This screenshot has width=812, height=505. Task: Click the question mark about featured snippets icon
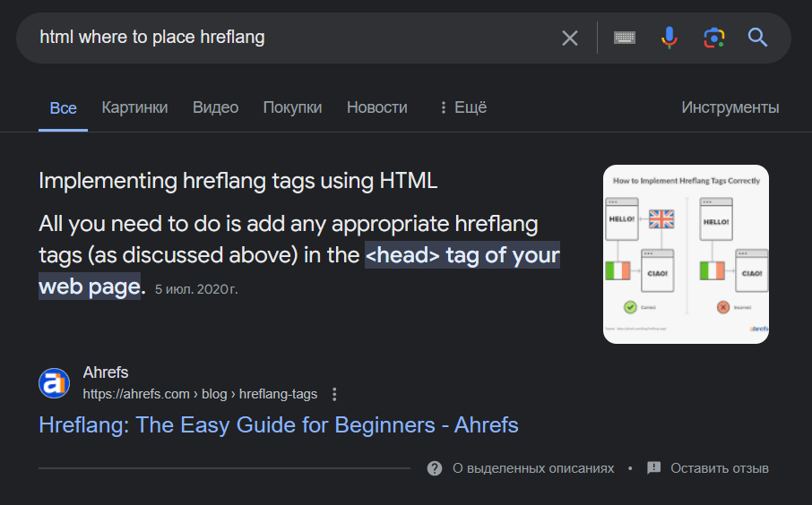(435, 468)
